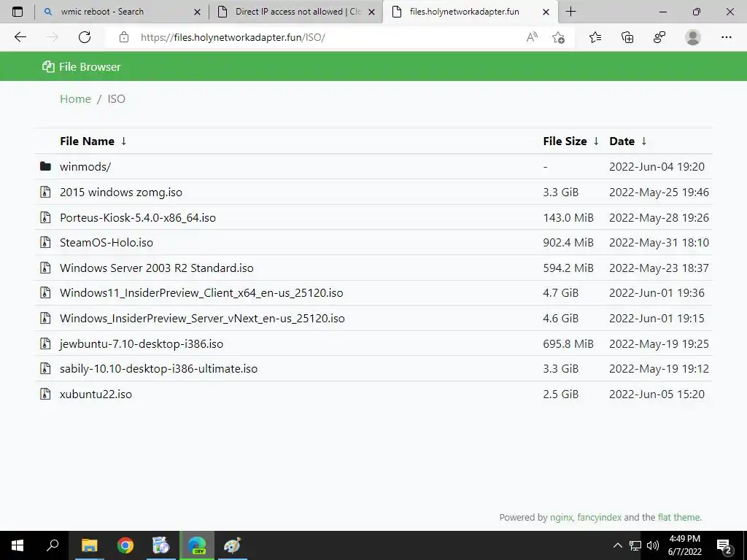Viewport: 747px width, 560px height.
Task: Click the 2022-May-23 18:37 date
Action: [x=659, y=268]
